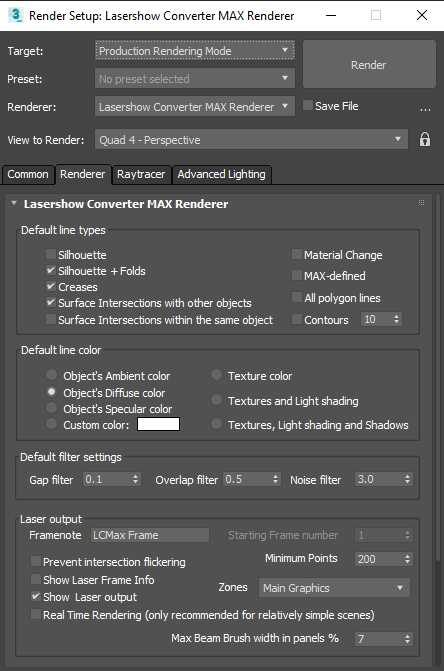The width and height of the screenshot is (444, 671).
Task: Open the Save File browse ellipsis
Action: point(425,109)
